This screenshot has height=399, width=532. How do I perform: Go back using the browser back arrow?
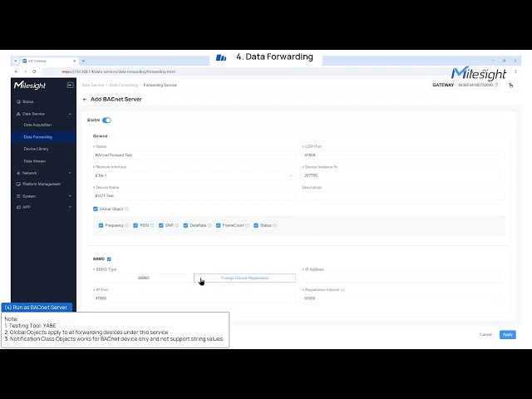point(17,71)
